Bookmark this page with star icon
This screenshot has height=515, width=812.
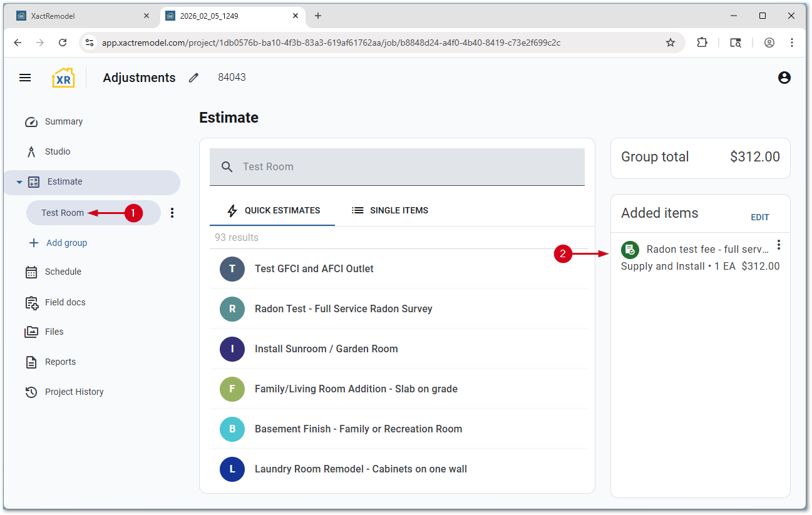click(670, 43)
